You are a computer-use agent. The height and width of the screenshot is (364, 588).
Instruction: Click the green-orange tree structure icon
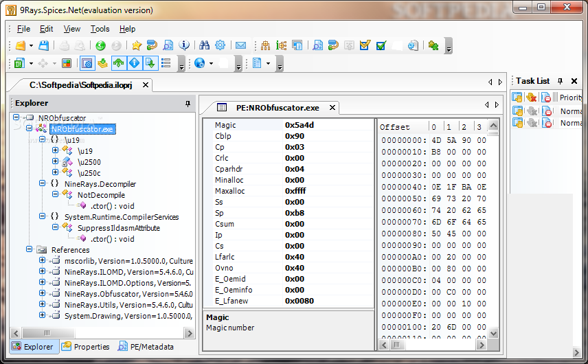click(281, 46)
